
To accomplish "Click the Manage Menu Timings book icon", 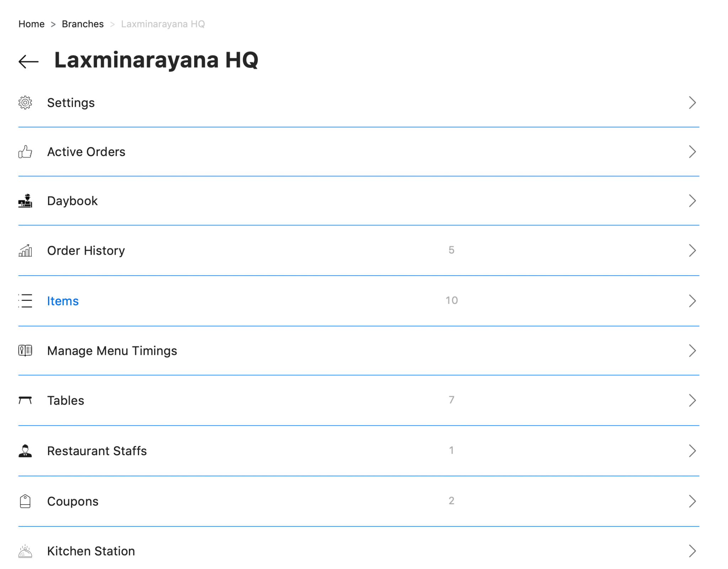I will [x=25, y=351].
